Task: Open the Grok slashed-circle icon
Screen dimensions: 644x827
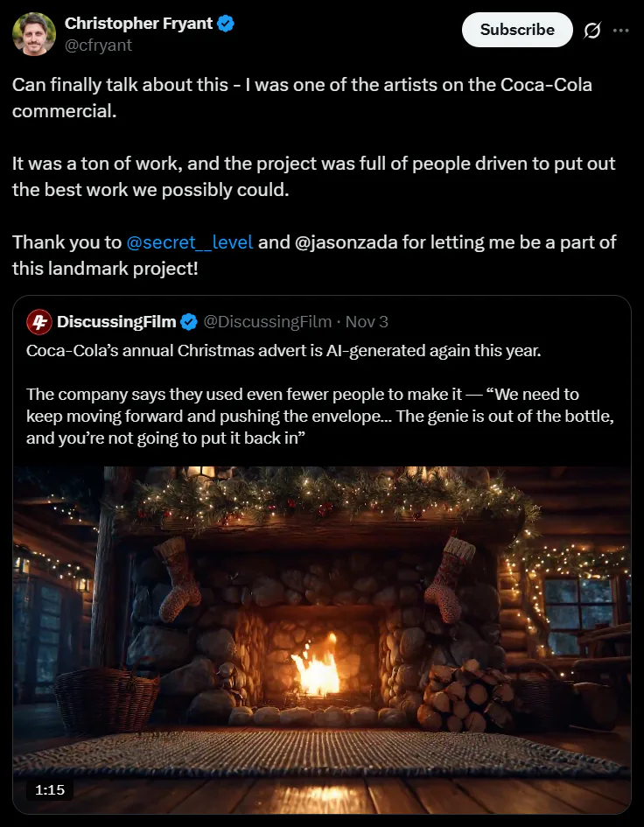Action: coord(592,31)
